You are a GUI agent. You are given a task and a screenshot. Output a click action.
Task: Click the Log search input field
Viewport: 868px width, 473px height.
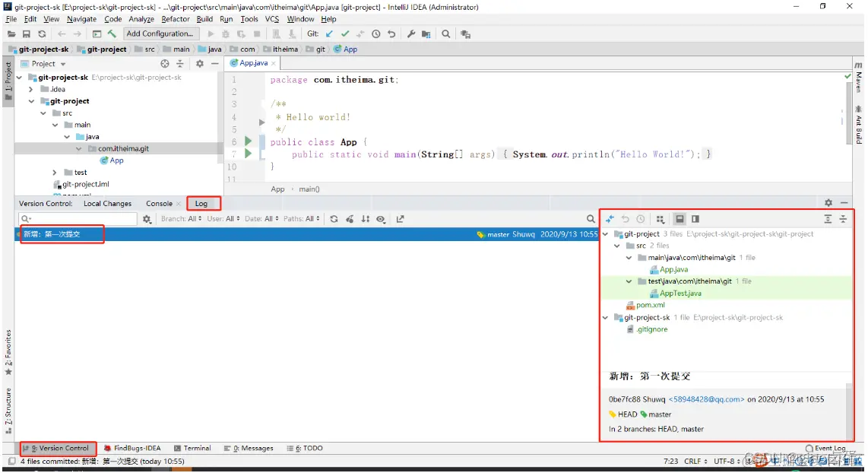coord(78,219)
